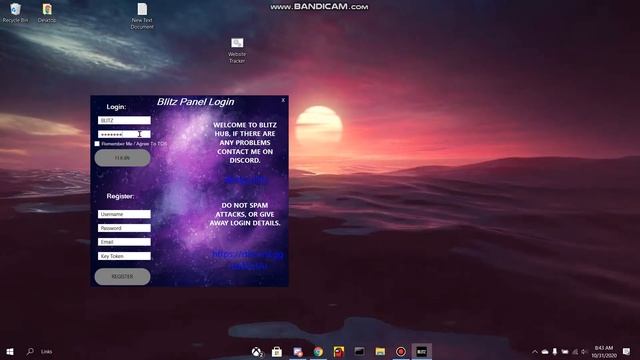This screenshot has height=360, width=640.
Task: Open the dark terminal taskbar icon
Action: [x=360, y=351]
